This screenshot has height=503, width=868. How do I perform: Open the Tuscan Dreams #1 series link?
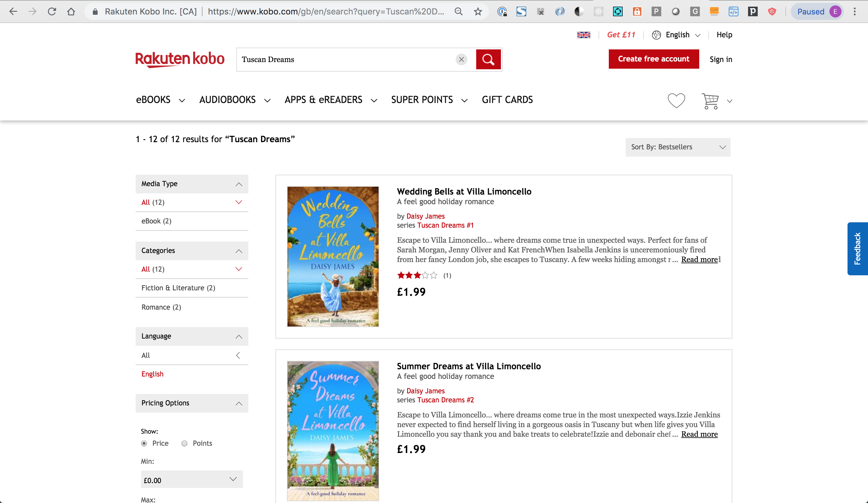pos(445,225)
